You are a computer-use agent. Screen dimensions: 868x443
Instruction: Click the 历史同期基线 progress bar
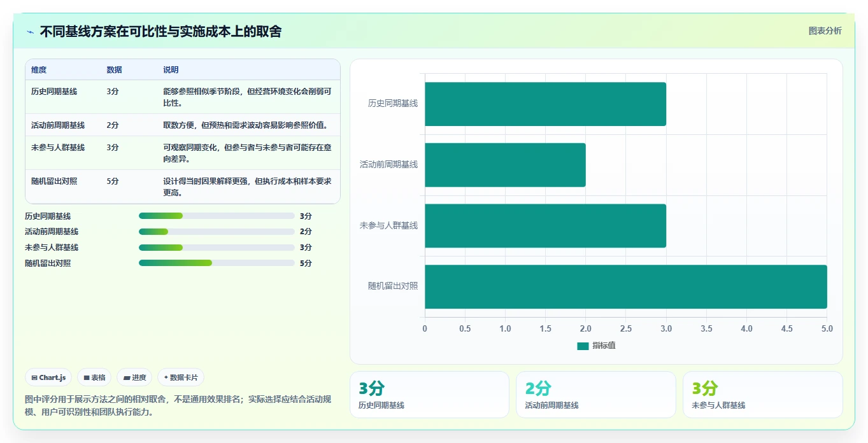[x=217, y=216]
